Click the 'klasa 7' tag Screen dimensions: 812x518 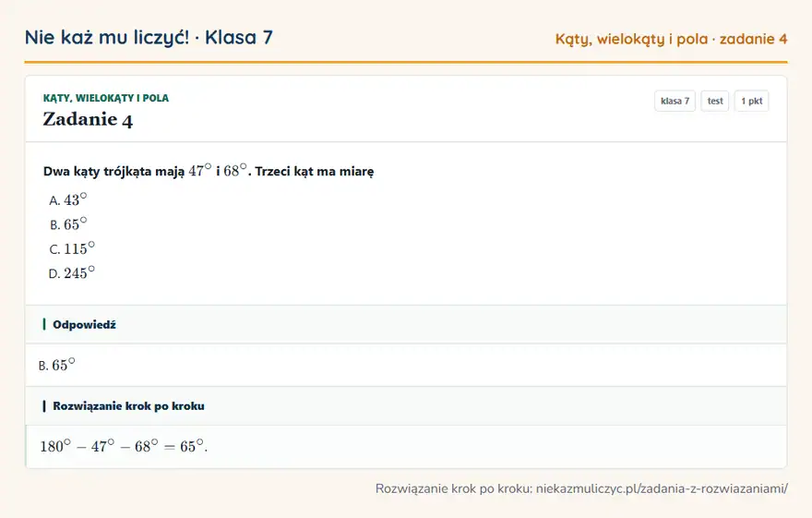pos(675,101)
